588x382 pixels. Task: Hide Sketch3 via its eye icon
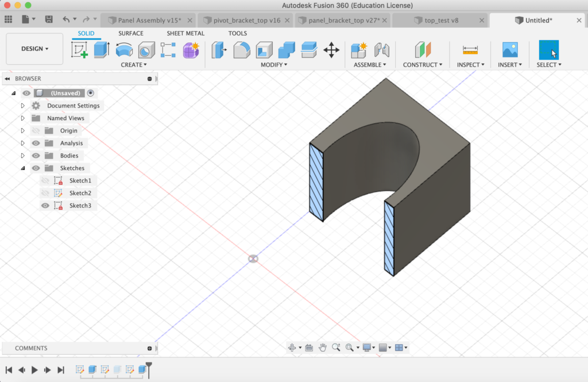click(x=45, y=206)
